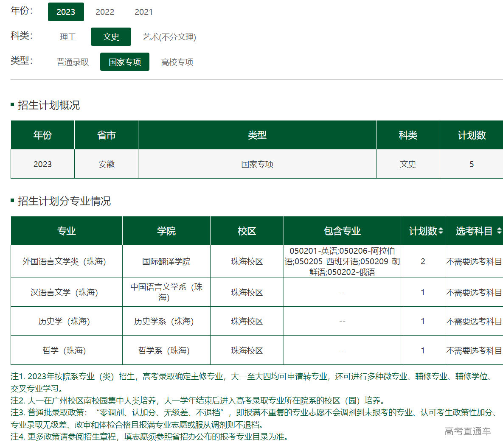Select year 2021 option
This screenshot has width=503, height=448.
coord(143,12)
